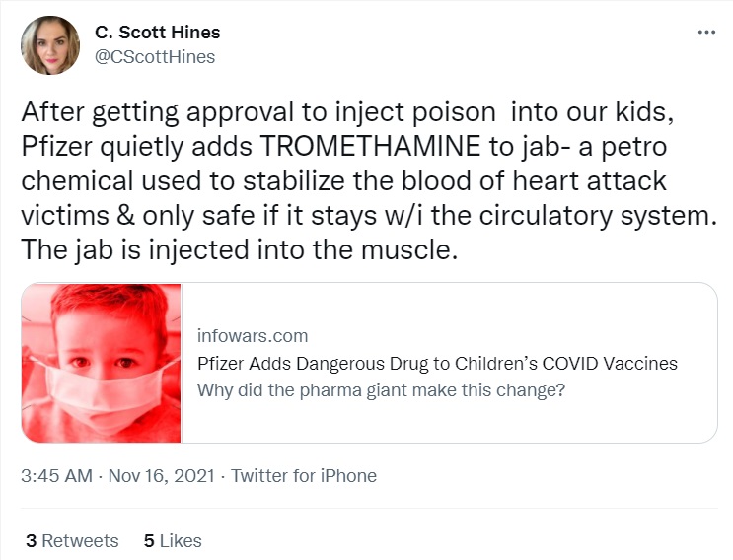Click the C. Scott Hines profile avatar
Screen dimensions: 733x560
click(x=49, y=45)
